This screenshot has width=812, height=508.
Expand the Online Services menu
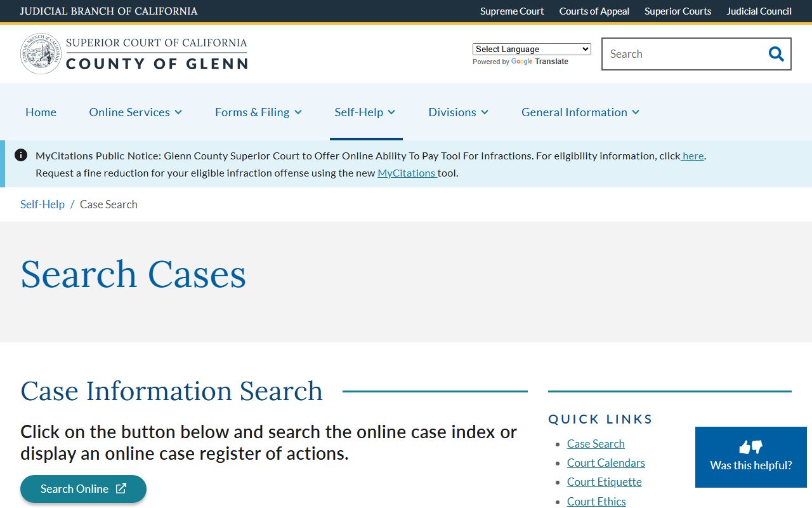[135, 112]
